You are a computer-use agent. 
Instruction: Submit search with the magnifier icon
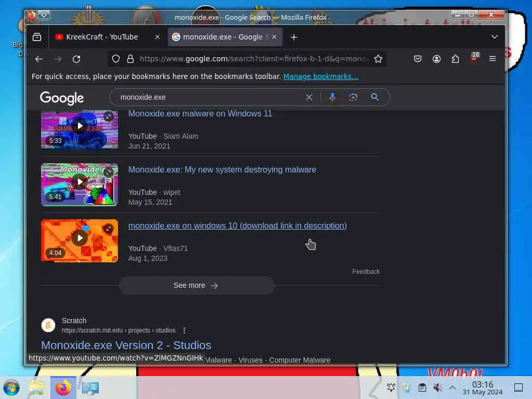point(375,97)
